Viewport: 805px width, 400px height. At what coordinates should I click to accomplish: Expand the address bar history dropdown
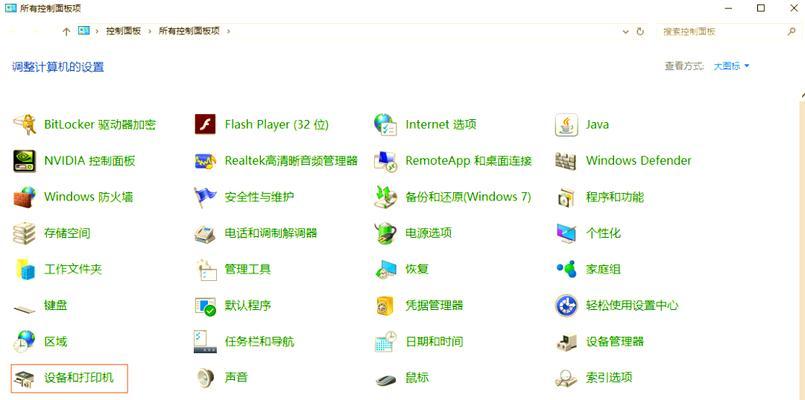coord(625,31)
